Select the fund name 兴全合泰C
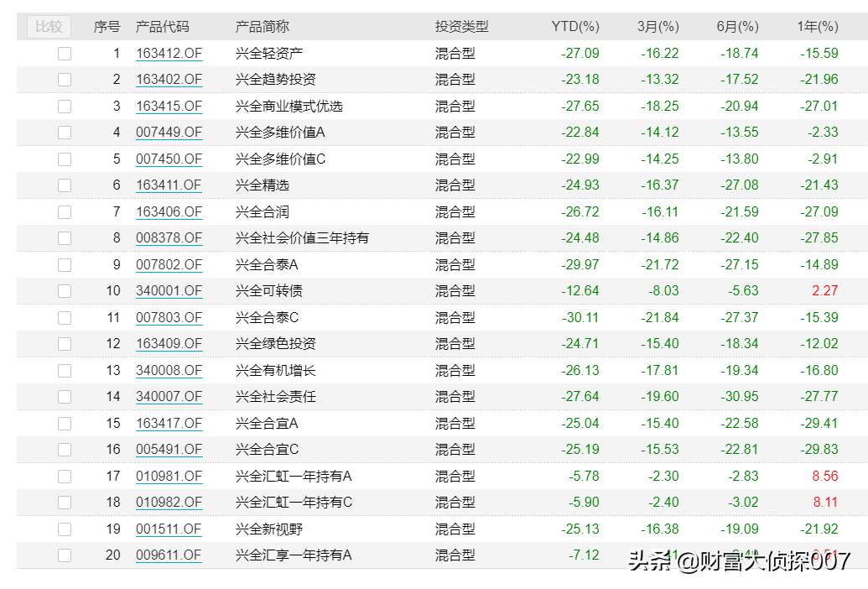Viewport: 868px width, 589px height. (267, 318)
